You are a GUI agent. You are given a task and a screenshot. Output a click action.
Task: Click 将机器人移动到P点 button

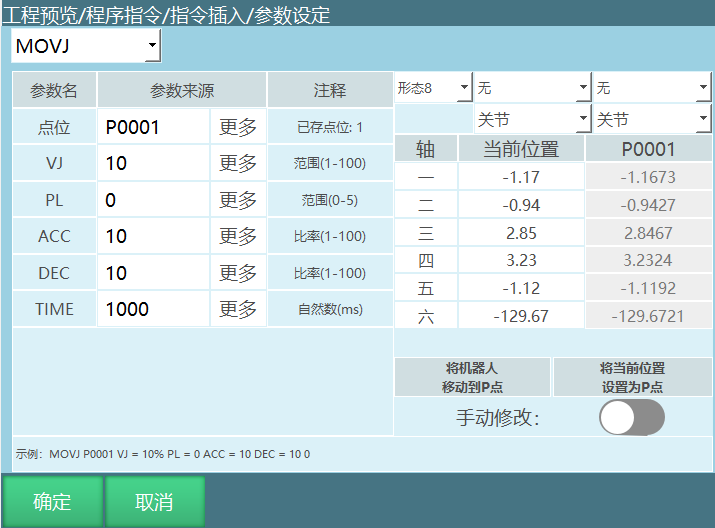click(x=472, y=377)
